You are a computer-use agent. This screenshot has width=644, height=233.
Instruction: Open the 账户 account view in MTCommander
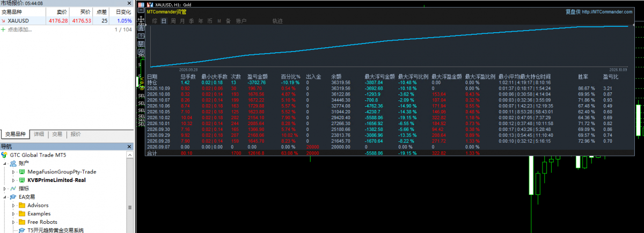(x=241, y=21)
